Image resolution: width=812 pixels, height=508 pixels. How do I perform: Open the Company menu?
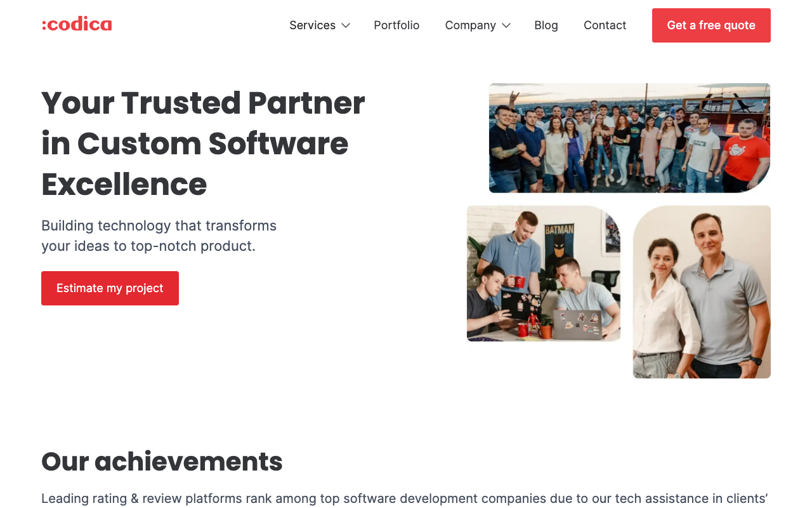click(x=471, y=25)
